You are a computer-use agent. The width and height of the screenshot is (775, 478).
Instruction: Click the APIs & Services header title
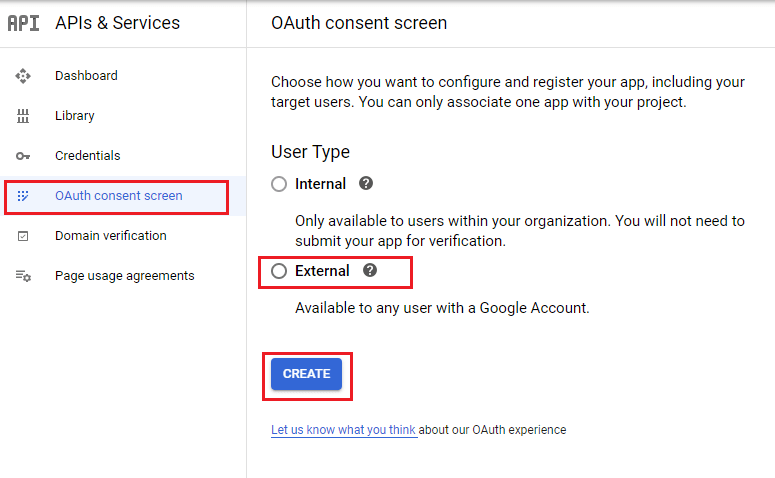118,23
